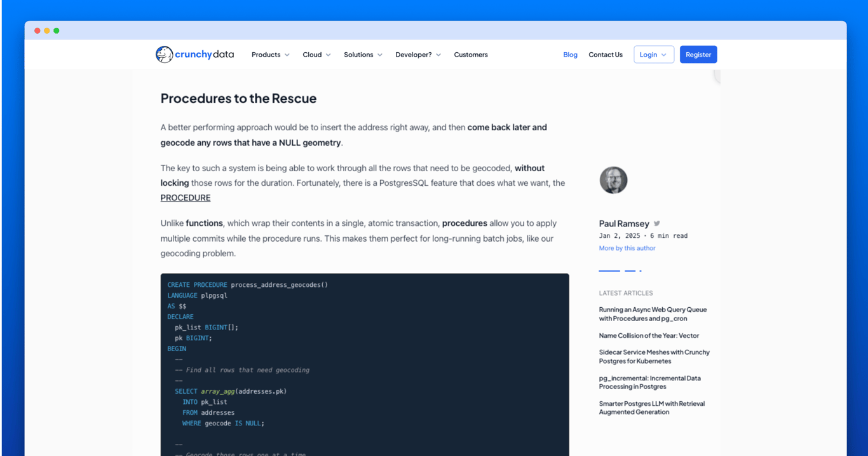The height and width of the screenshot is (456, 868).
Task: Expand the Developer? dropdown menu
Action: [418, 55]
